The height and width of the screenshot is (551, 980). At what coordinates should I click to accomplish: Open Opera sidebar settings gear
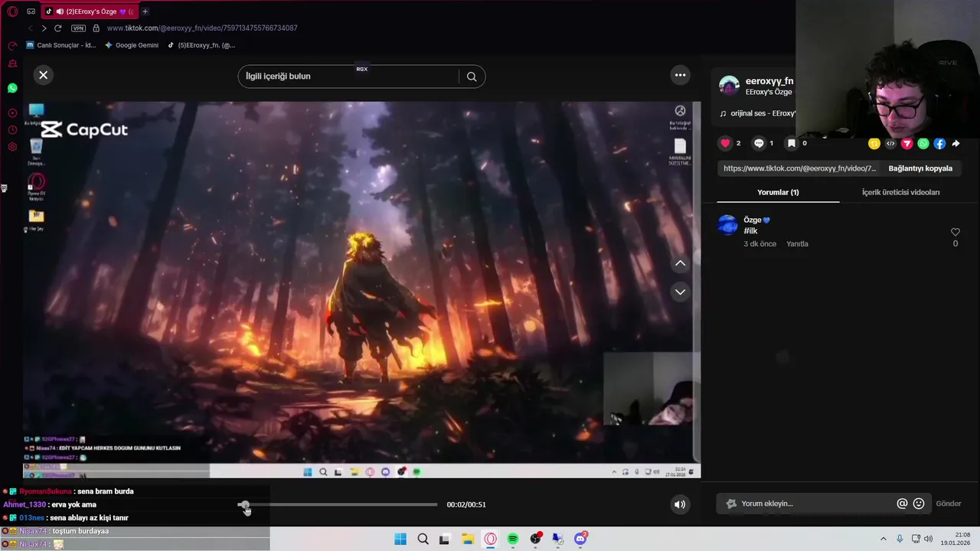pos(12,147)
